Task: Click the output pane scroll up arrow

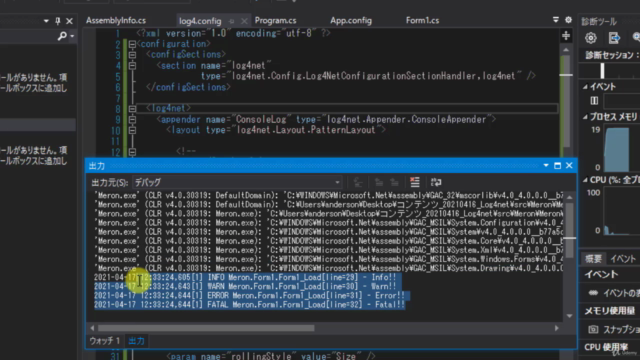Action: [569, 197]
